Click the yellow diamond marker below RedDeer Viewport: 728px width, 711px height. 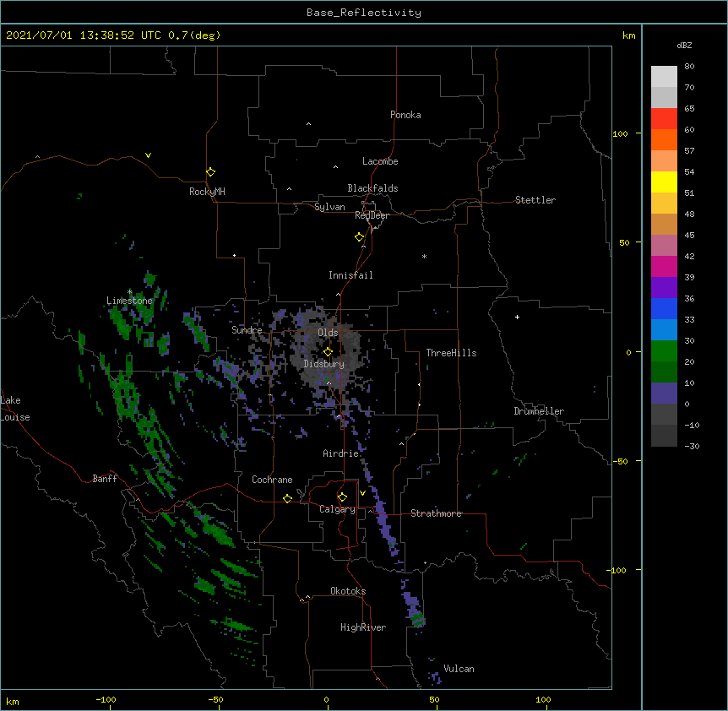tap(360, 236)
